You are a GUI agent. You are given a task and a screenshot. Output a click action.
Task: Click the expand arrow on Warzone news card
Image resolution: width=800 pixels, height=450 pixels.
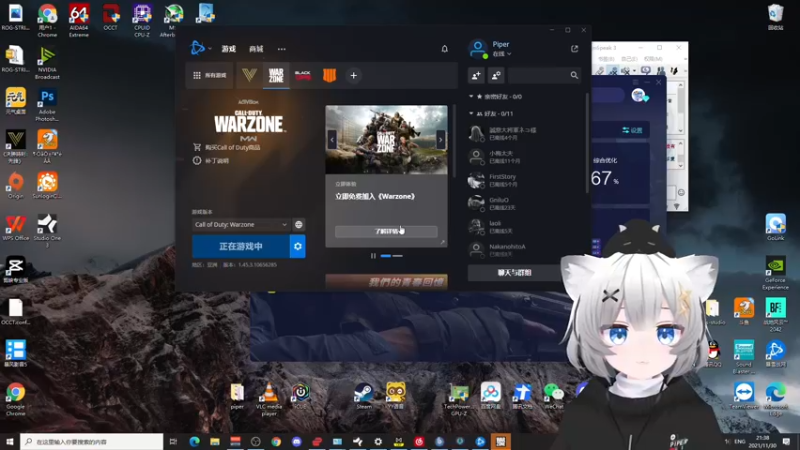[x=442, y=242]
